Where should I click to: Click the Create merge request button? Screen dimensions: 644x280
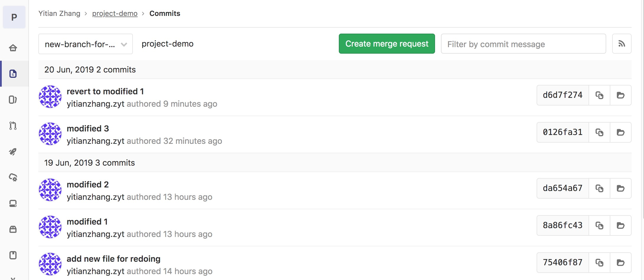[387, 44]
